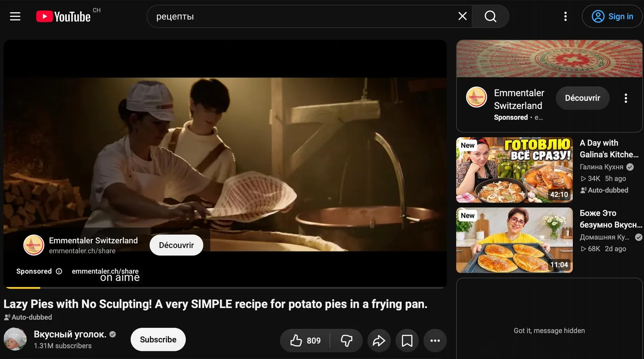Click Auto-dubbed label on Galina's video
The width and height of the screenshot is (644, 359).
click(605, 190)
